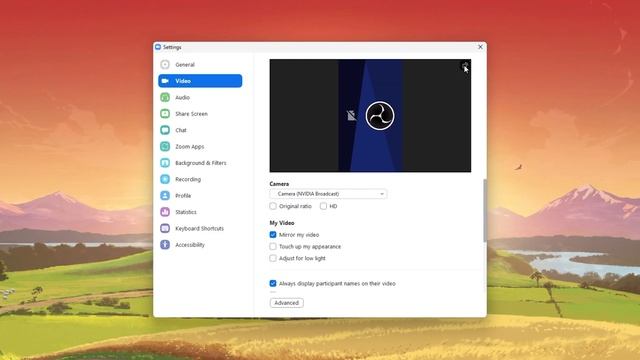Open Background & Filters settings
640x360 pixels.
[x=200, y=163]
